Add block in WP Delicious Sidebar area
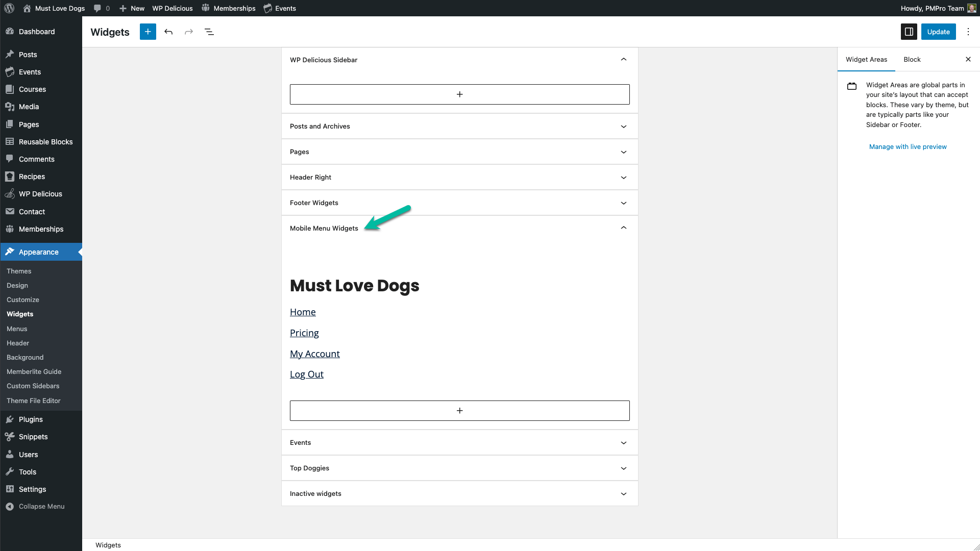 pos(460,94)
